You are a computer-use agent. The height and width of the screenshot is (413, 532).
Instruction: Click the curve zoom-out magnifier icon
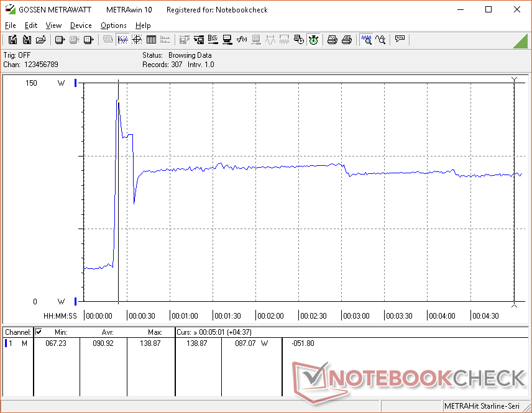tap(380, 40)
